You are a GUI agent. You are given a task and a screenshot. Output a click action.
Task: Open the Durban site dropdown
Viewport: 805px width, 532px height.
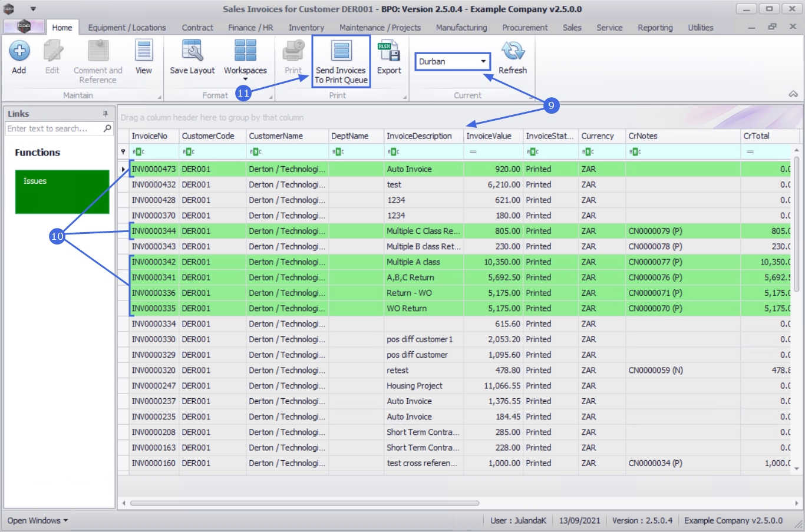483,61
